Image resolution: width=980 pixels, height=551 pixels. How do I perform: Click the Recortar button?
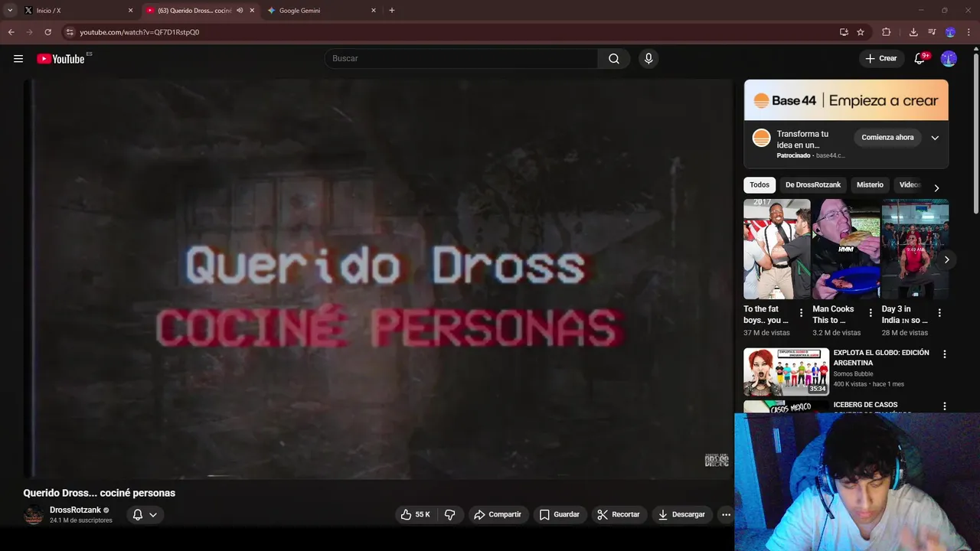tap(619, 515)
